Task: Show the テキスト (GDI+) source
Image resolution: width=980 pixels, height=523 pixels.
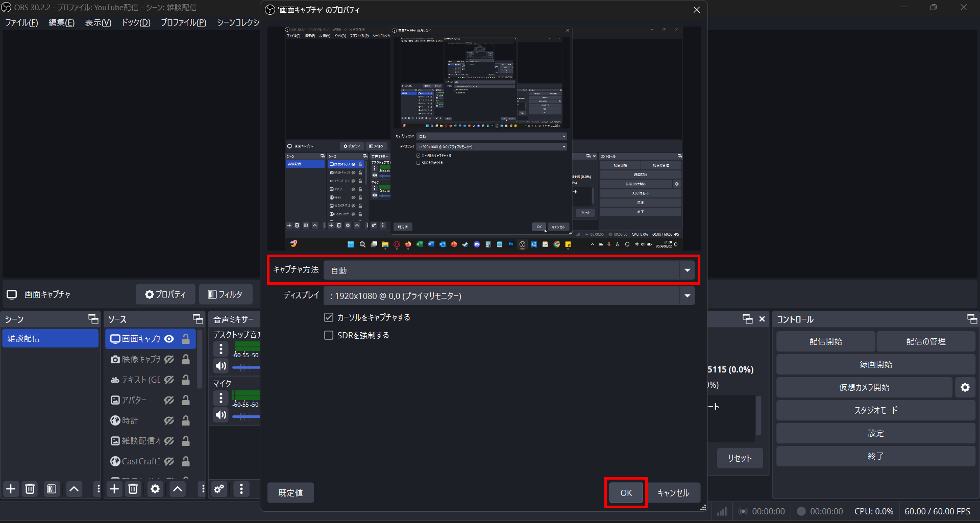Action: [169, 380]
